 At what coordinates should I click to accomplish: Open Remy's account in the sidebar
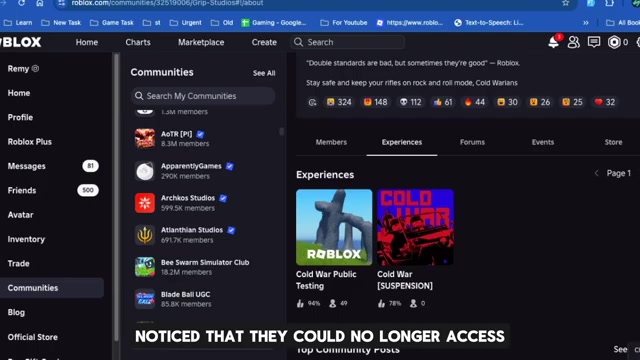coord(23,69)
